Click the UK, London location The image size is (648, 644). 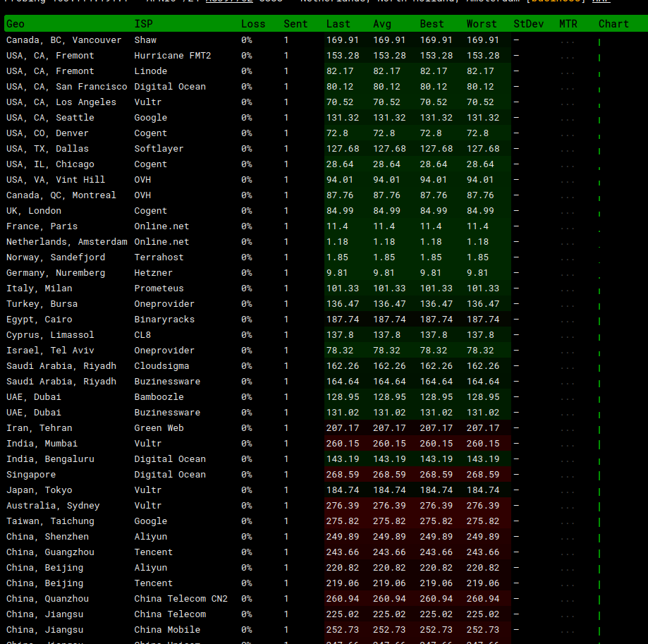(x=33, y=211)
